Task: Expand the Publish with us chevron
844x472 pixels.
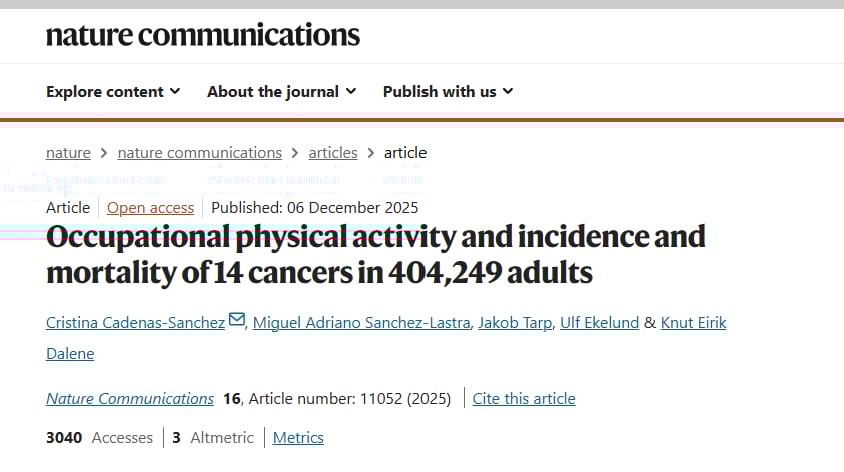Action: click(508, 91)
